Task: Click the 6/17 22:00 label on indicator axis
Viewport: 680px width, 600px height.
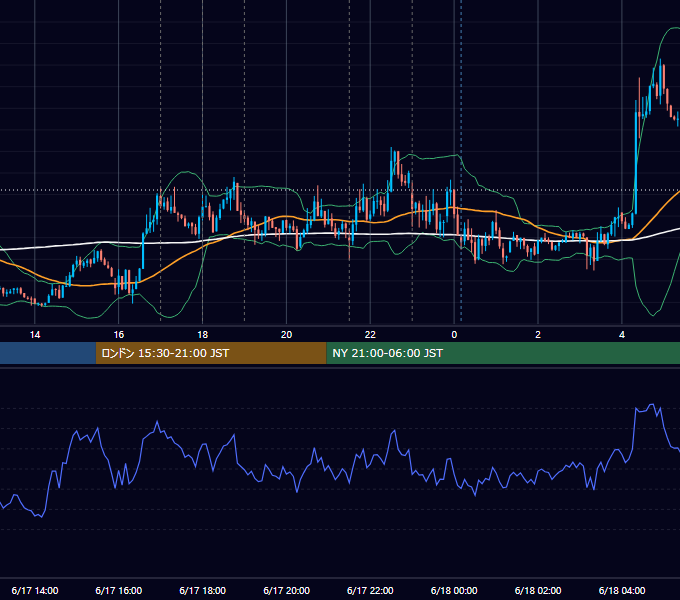Action: (370, 590)
